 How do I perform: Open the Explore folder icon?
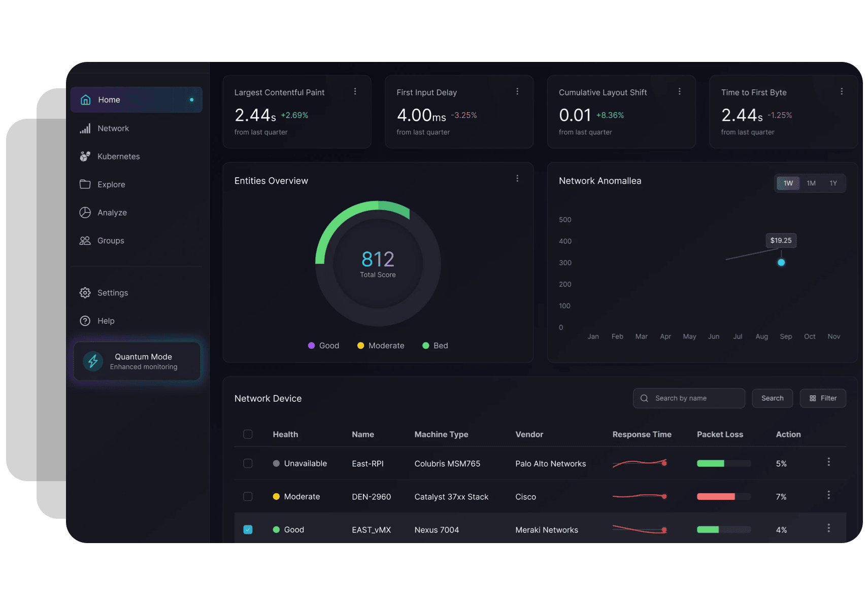(x=85, y=184)
